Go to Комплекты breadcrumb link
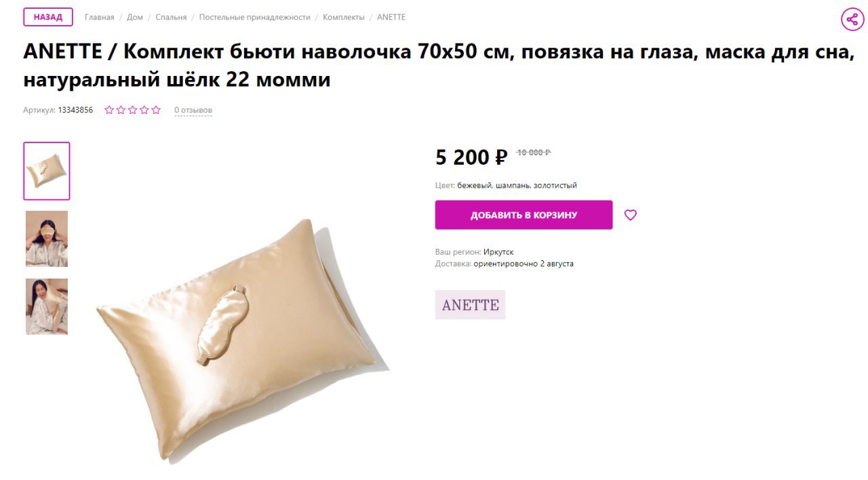The image size is (868, 480). tap(344, 17)
